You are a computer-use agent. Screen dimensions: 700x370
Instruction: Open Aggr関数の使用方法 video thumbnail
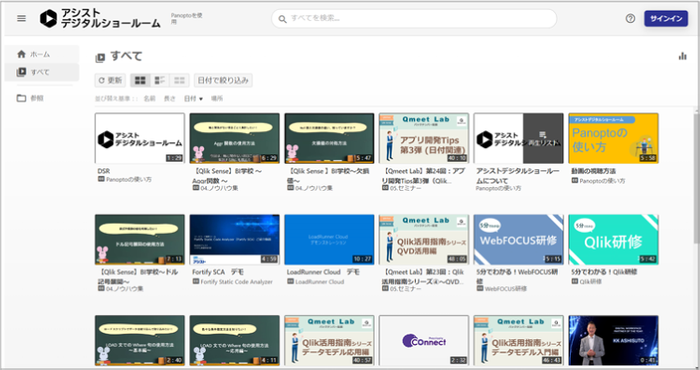click(x=234, y=138)
